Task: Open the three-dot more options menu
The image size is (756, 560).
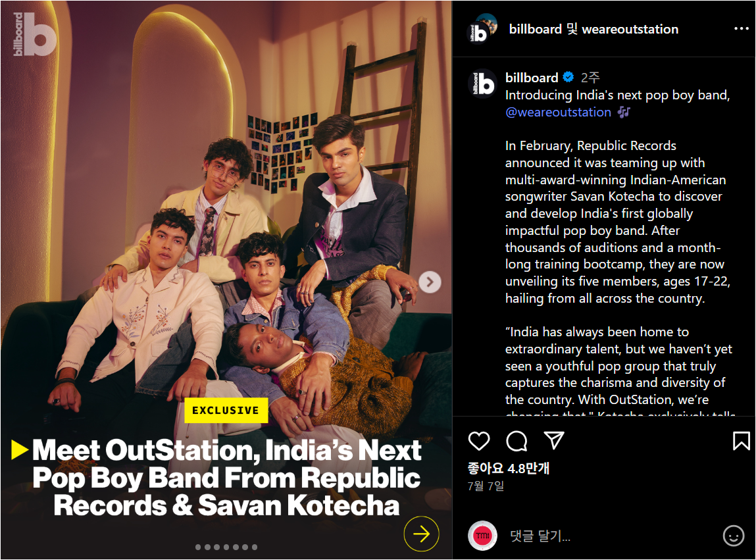Action: tap(741, 29)
